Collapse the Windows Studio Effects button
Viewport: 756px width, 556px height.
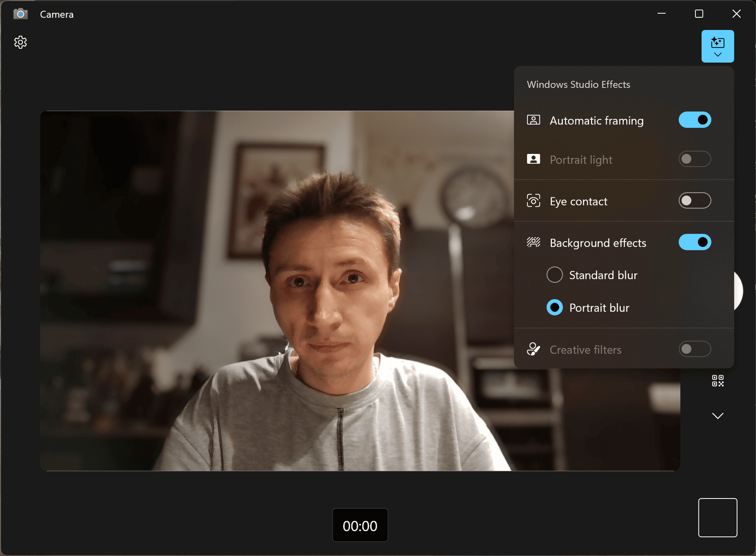pyautogui.click(x=717, y=46)
